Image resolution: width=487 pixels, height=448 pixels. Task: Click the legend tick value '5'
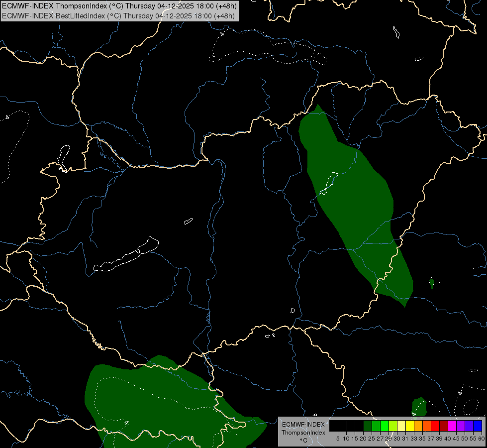coord(338,439)
